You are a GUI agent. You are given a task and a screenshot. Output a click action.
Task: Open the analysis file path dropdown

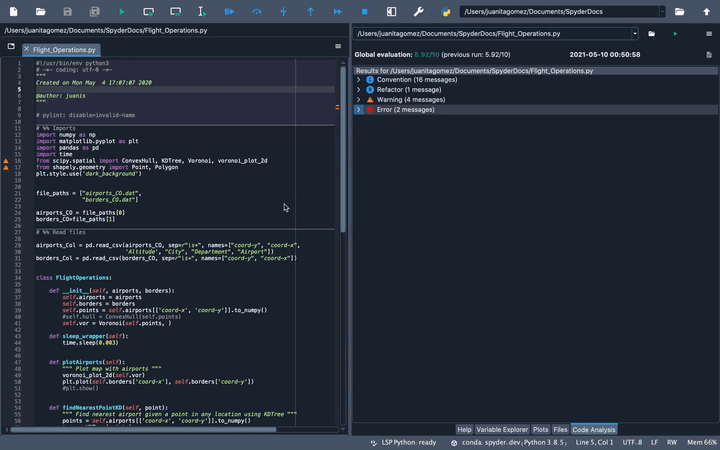click(637, 33)
